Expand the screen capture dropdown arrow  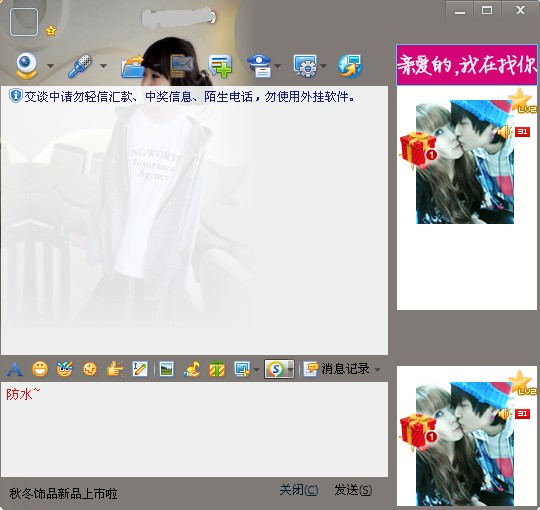pyautogui.click(x=256, y=370)
